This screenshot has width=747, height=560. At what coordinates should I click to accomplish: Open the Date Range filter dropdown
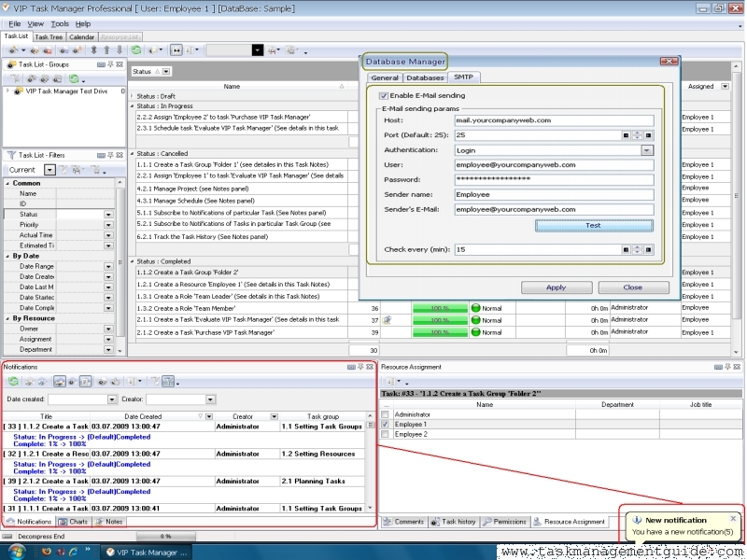pos(108,267)
